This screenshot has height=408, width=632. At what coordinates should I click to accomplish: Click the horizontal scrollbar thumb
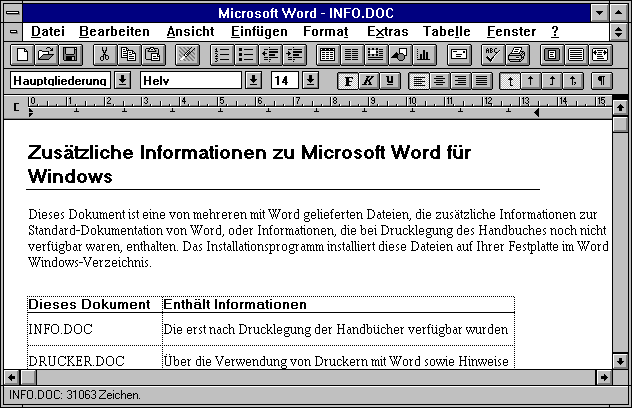pyautogui.click(x=29, y=377)
